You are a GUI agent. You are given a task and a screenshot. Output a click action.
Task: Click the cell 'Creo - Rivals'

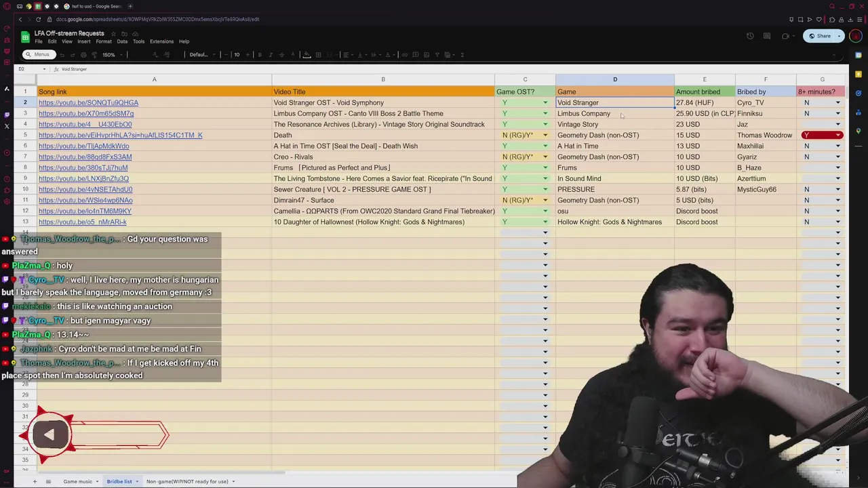coord(383,157)
